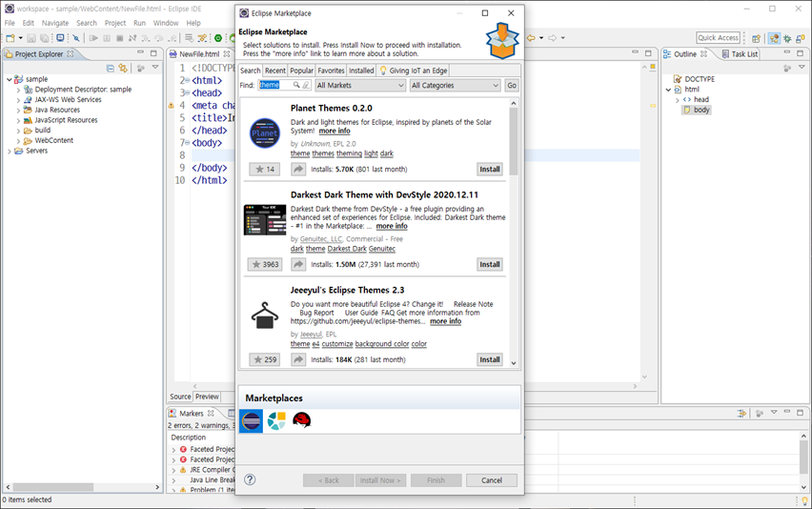Image resolution: width=812 pixels, height=509 pixels.
Task: Expand the Servers project node
Action: [10, 151]
